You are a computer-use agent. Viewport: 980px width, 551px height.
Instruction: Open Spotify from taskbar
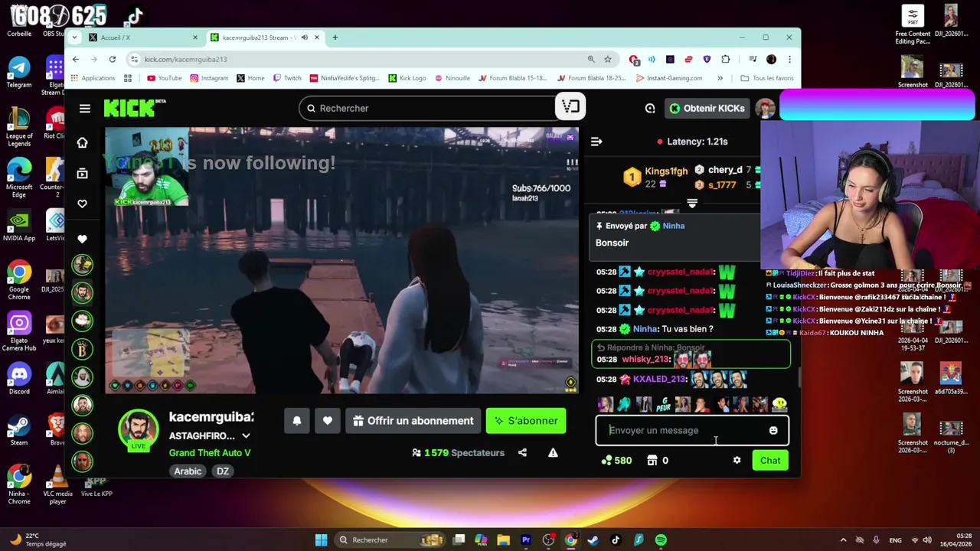coord(661,540)
